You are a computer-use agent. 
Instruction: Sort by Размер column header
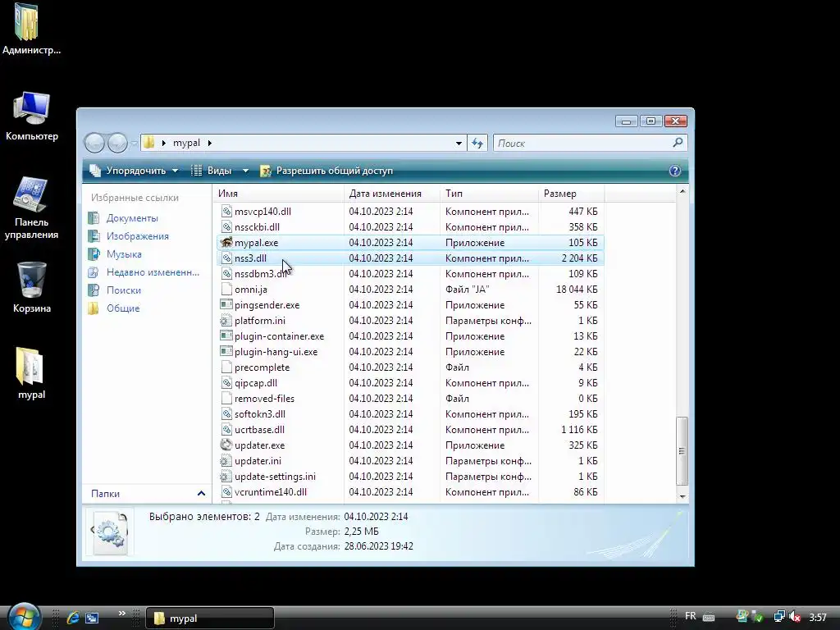tap(571, 194)
